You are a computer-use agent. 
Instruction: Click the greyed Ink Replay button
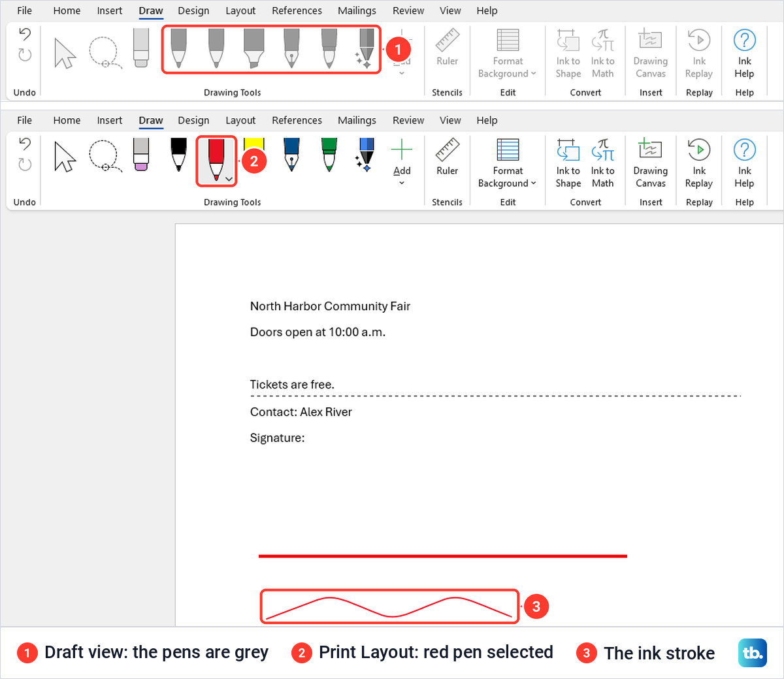(699, 54)
